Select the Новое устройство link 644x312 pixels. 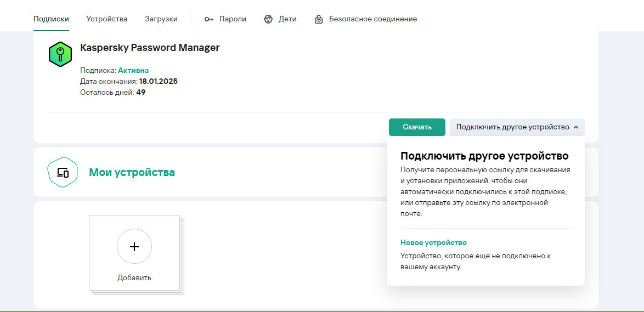(x=433, y=242)
